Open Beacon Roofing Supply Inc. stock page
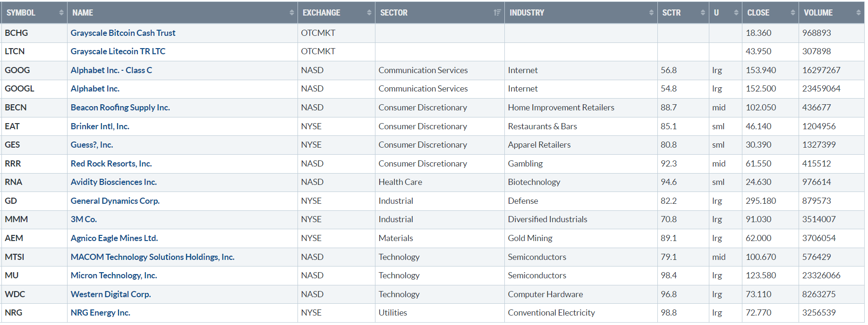 pyautogui.click(x=120, y=108)
